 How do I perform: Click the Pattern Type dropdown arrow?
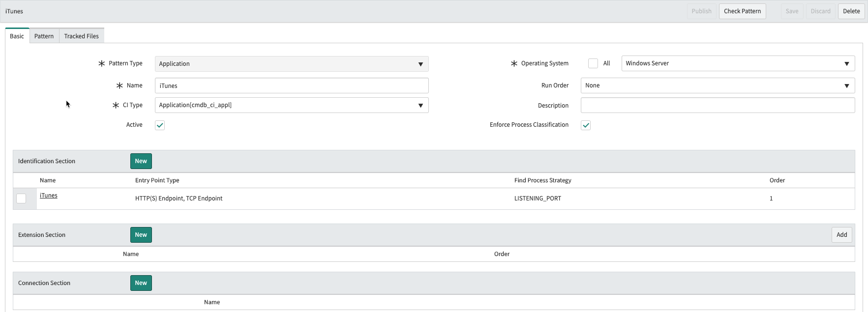coord(420,64)
